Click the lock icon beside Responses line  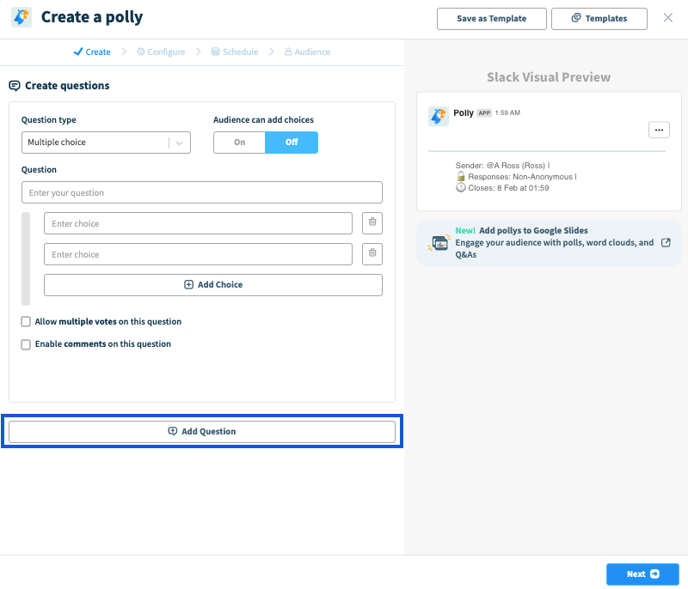click(460, 176)
